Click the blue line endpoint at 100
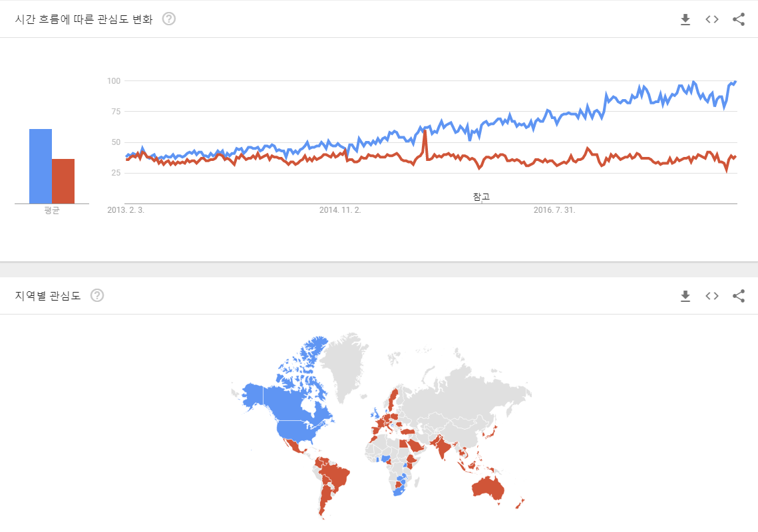Screen dimensions: 758x532 pos(735,82)
